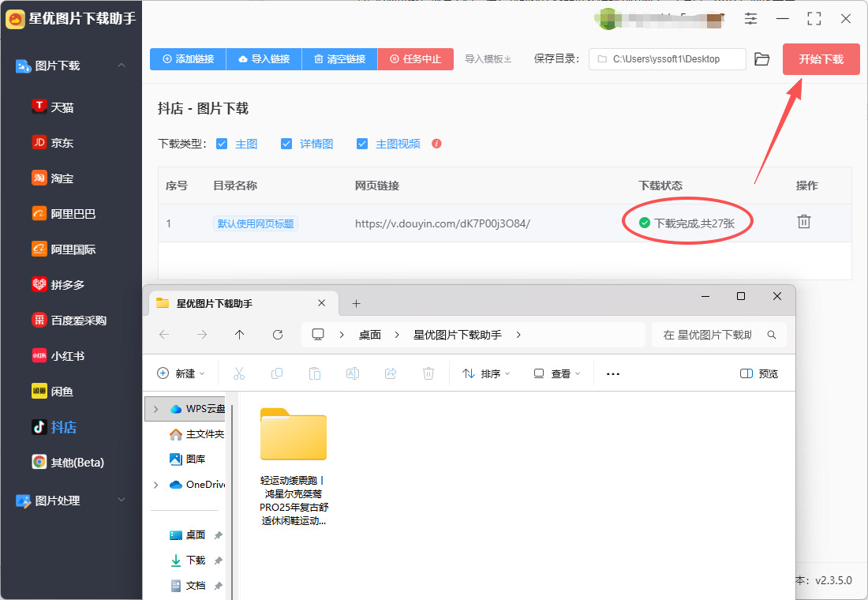Open pinned 文档 in Explorer navigation
868x600 pixels.
click(188, 586)
